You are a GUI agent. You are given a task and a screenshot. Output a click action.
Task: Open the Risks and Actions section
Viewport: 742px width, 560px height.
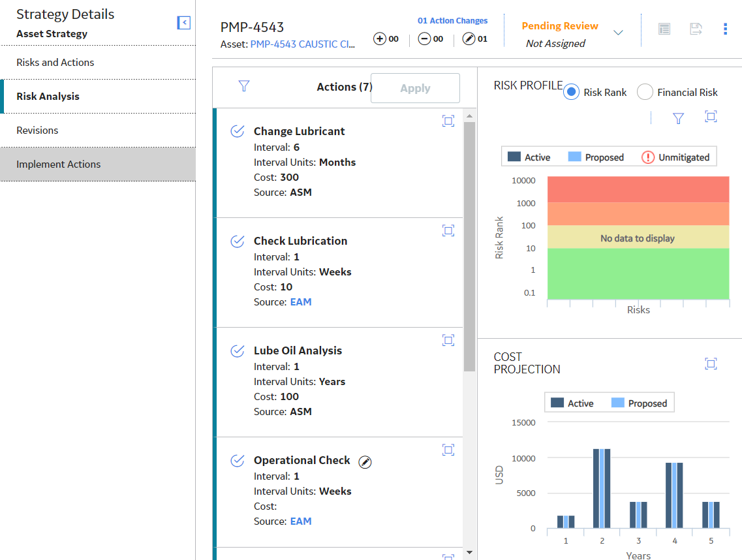point(98,63)
